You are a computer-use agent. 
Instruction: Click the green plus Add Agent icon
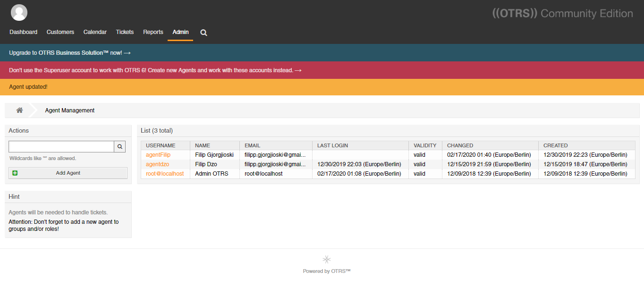(x=15, y=173)
